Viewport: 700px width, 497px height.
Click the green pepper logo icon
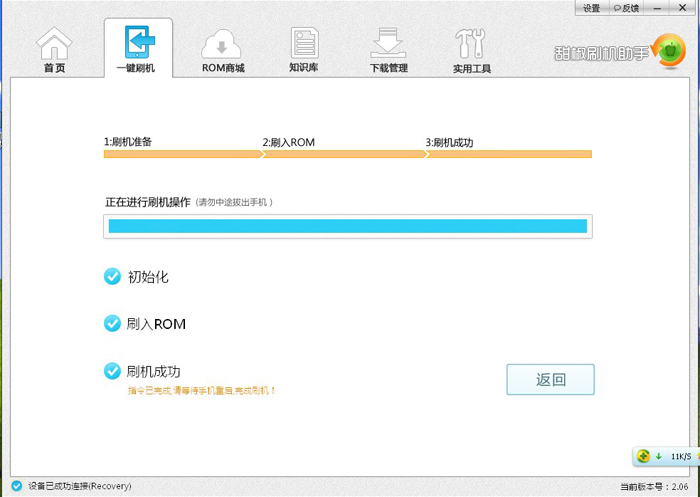pos(668,51)
